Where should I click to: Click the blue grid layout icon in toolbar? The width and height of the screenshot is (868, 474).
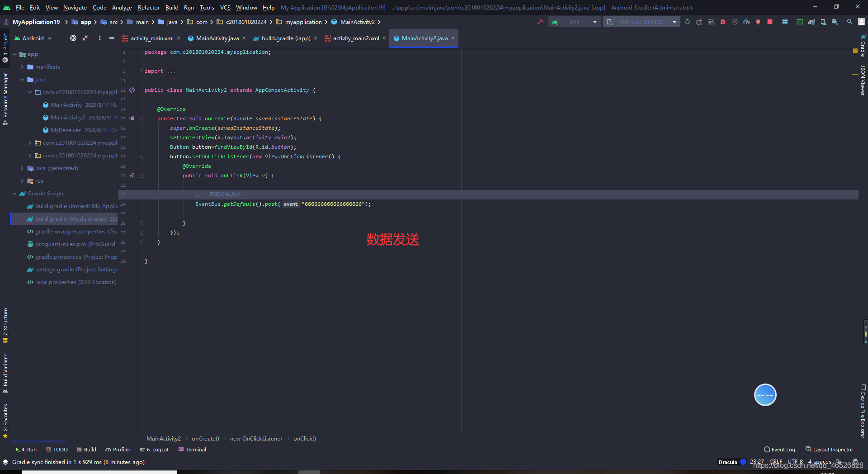(x=785, y=22)
